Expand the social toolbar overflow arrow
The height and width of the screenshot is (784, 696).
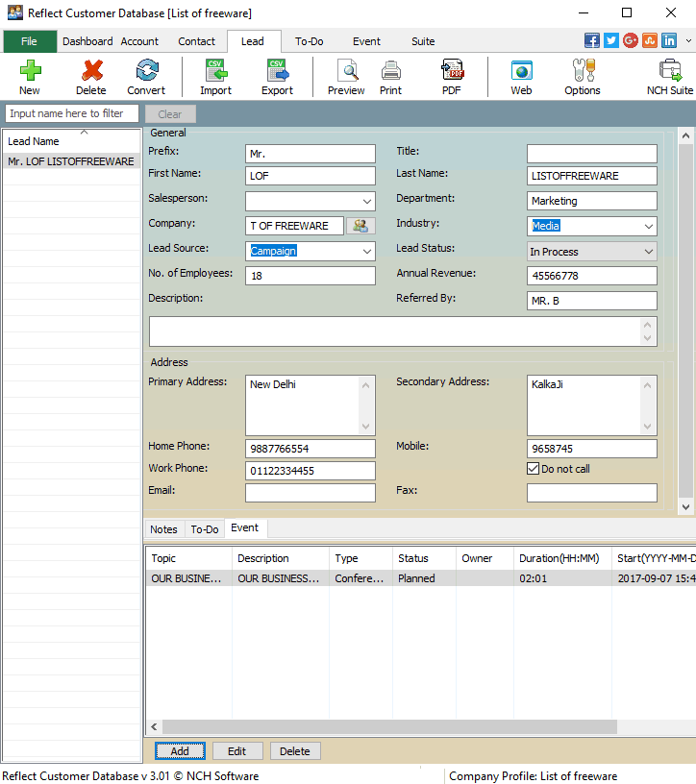688,41
